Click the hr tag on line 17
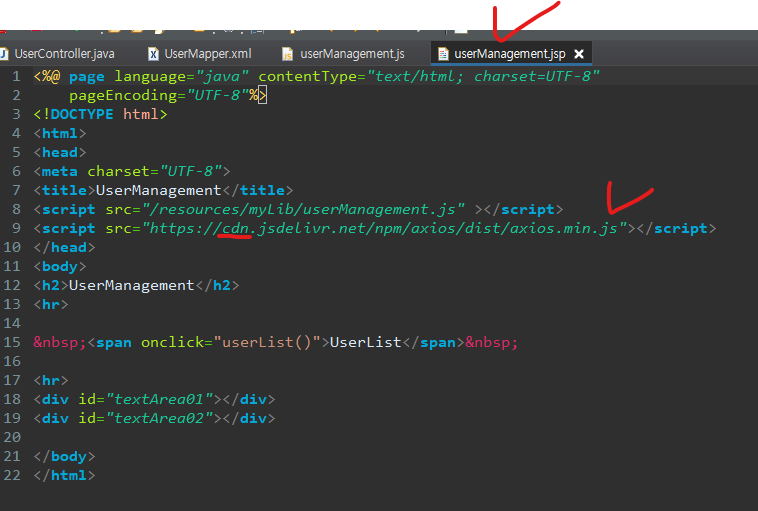Screen dimensions: 758x511 (x=51, y=380)
